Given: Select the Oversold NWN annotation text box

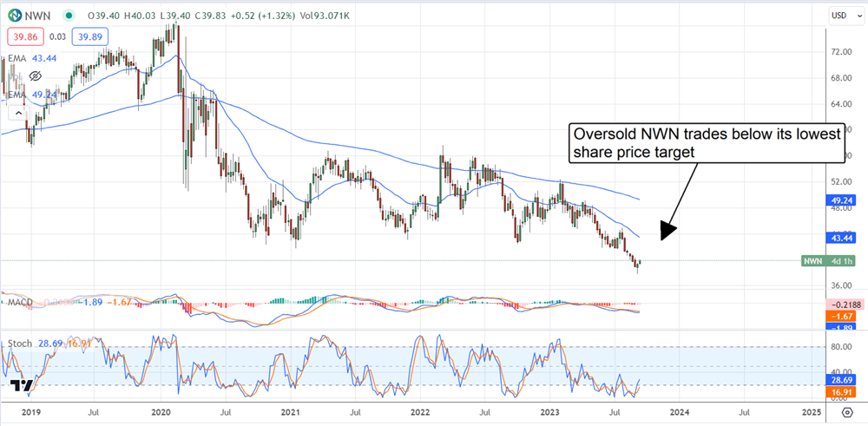Looking at the screenshot, I should tap(703, 143).
